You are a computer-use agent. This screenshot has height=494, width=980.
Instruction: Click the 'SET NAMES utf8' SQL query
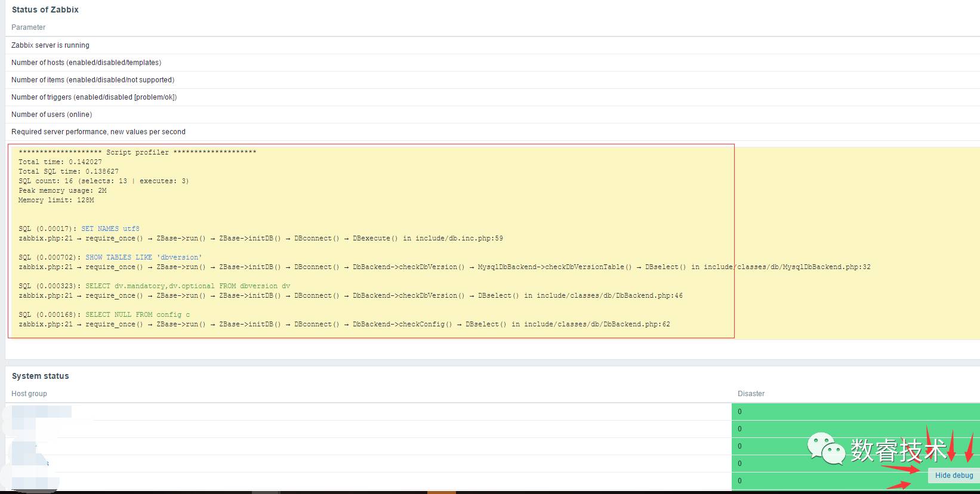[x=110, y=229]
